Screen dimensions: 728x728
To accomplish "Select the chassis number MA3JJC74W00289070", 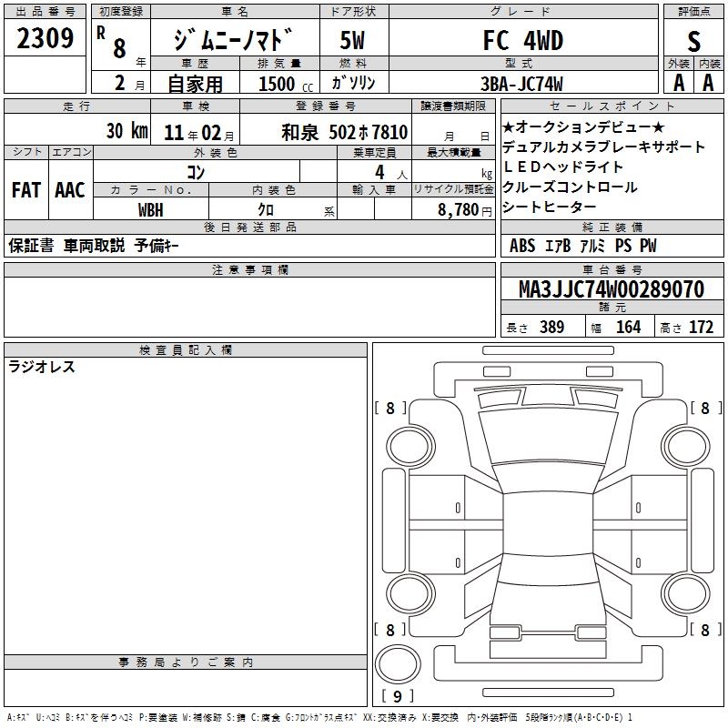I will click(611, 289).
